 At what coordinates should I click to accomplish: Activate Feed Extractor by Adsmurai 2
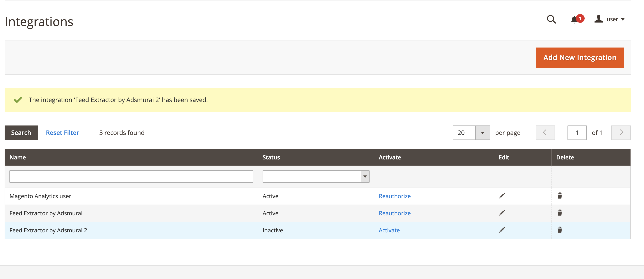point(389,230)
